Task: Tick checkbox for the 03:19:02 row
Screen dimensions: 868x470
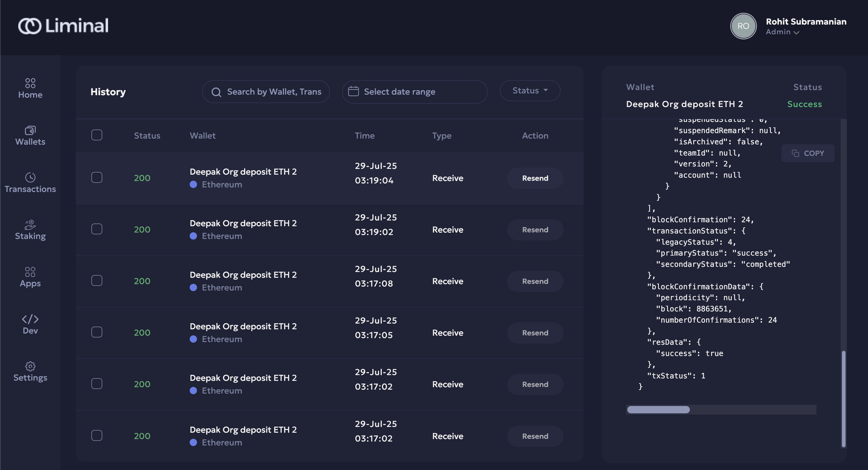Action: [97, 229]
